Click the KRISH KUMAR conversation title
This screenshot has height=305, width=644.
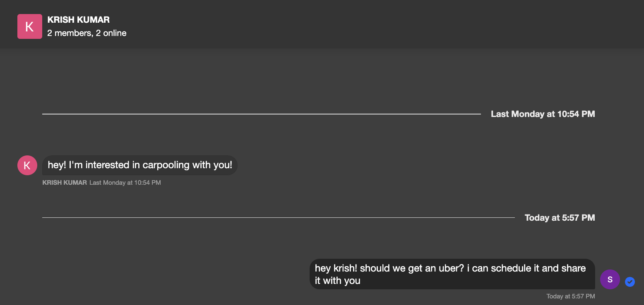click(x=78, y=19)
